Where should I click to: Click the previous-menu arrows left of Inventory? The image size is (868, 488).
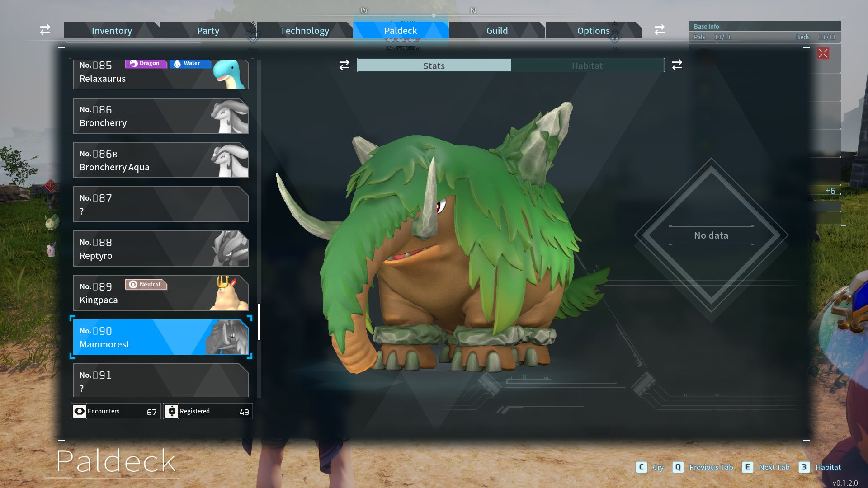[45, 30]
